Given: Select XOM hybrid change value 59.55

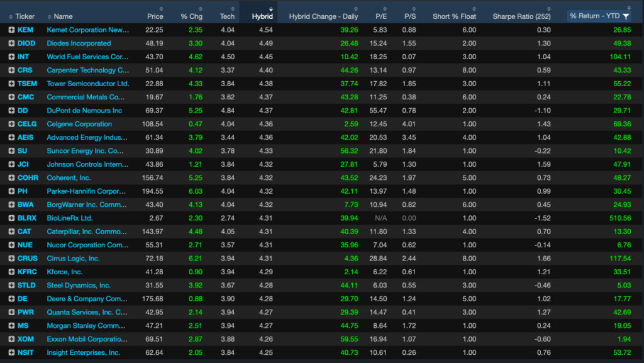Looking at the screenshot, I should 349,339.
